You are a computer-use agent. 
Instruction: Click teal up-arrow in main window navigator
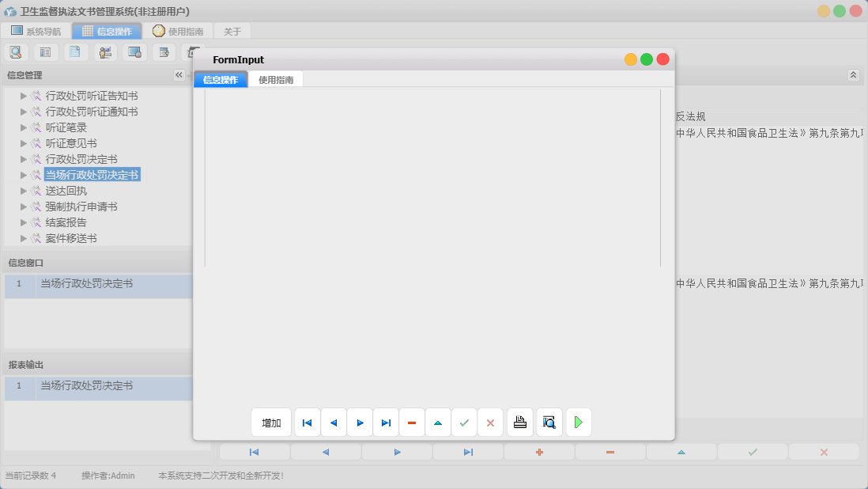tap(681, 452)
